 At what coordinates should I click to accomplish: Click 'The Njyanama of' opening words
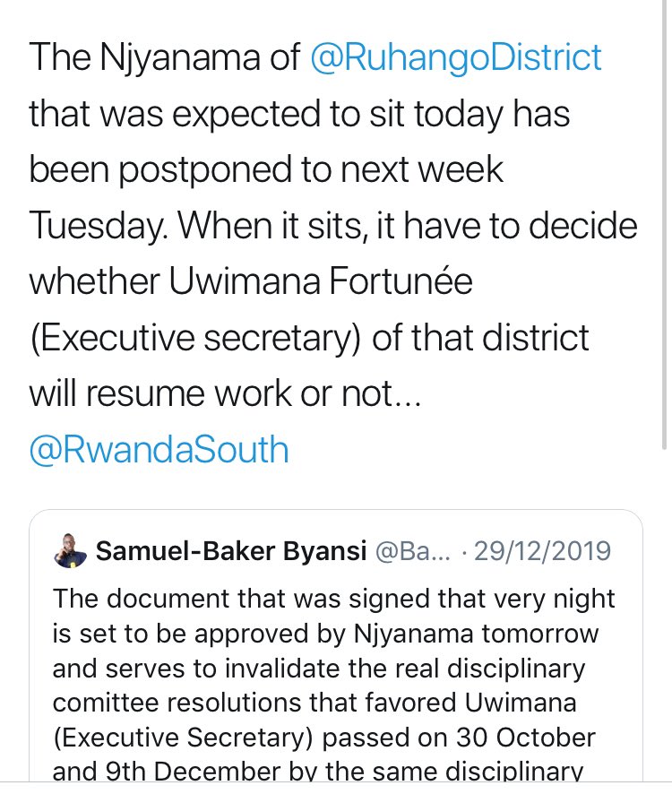click(x=165, y=56)
